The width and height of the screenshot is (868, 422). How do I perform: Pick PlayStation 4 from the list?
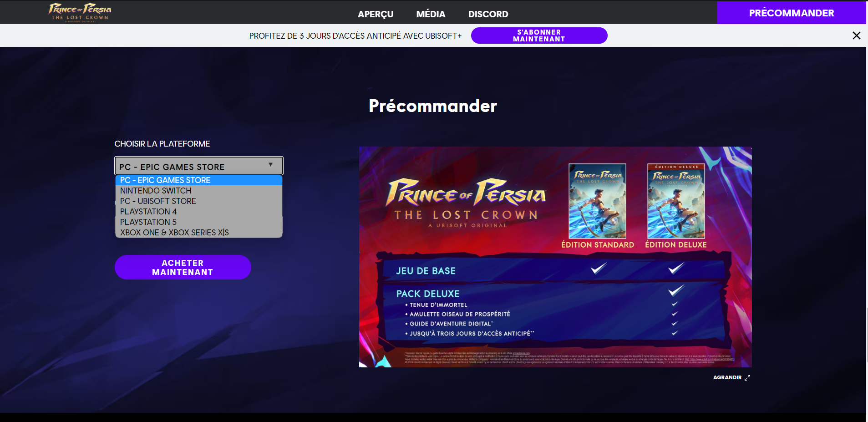tap(199, 212)
